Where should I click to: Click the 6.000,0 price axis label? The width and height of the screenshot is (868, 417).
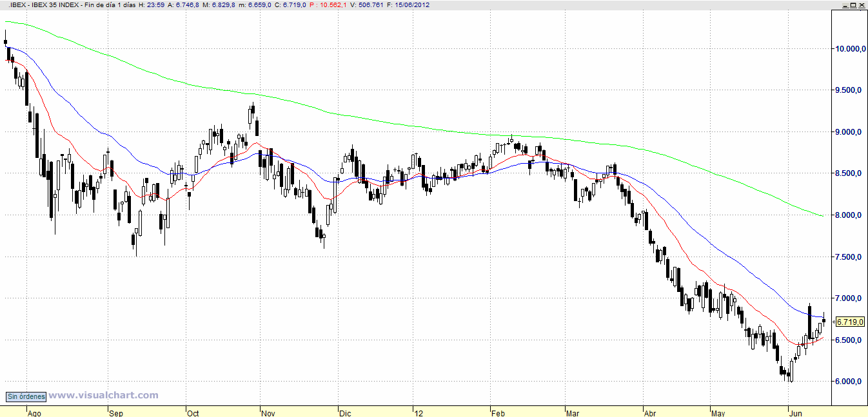[850, 382]
